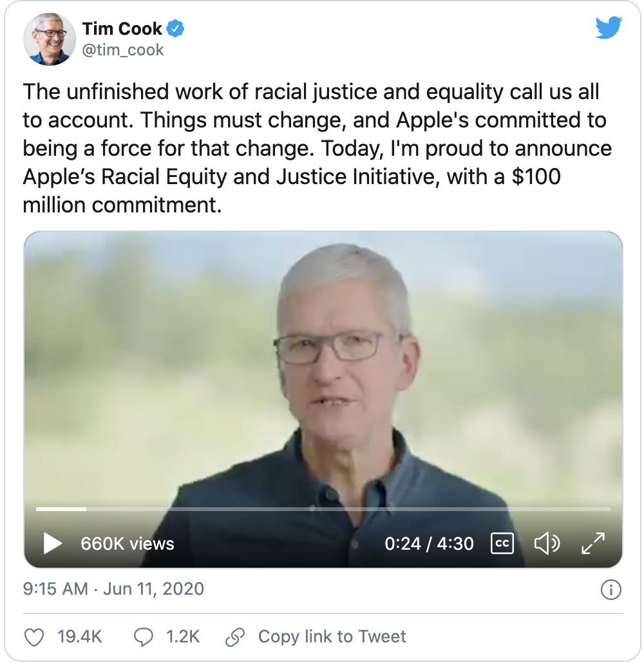Screen dimensions: 644x663
Task: Open the Tim Cook display name link
Action: tap(122, 28)
